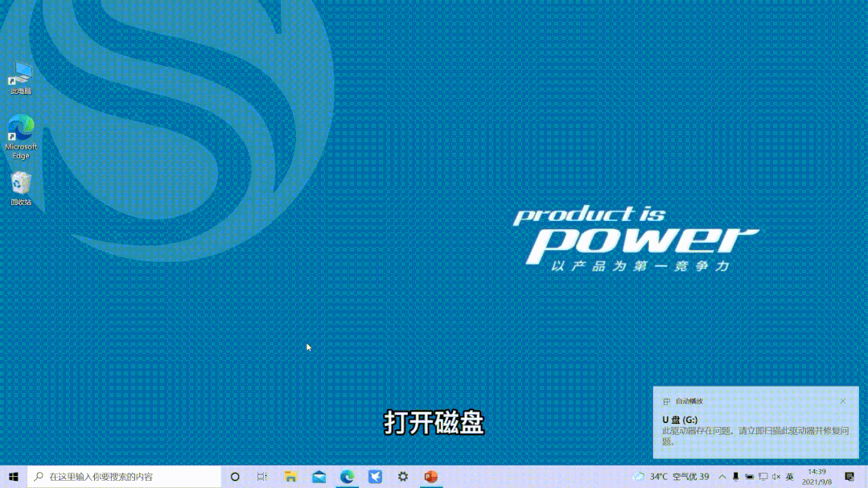This screenshot has width=868, height=488.
Task: Toggle Task View on the taskbar
Action: pyautogui.click(x=262, y=477)
